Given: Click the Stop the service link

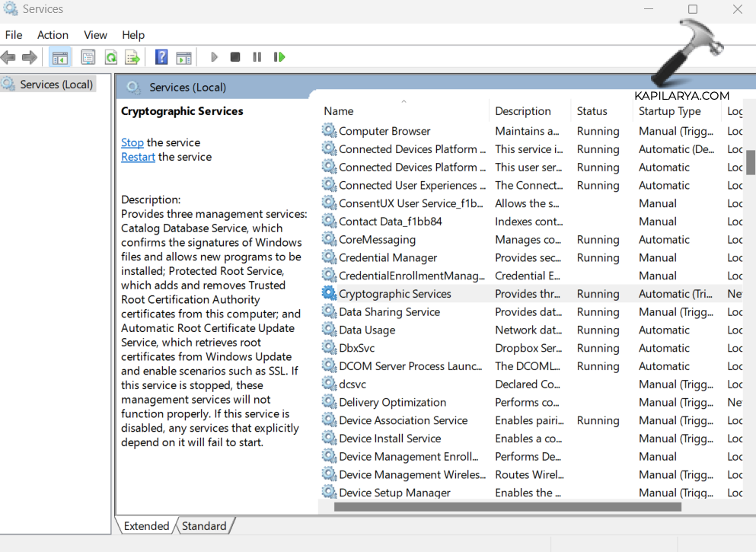Looking at the screenshot, I should click(132, 142).
